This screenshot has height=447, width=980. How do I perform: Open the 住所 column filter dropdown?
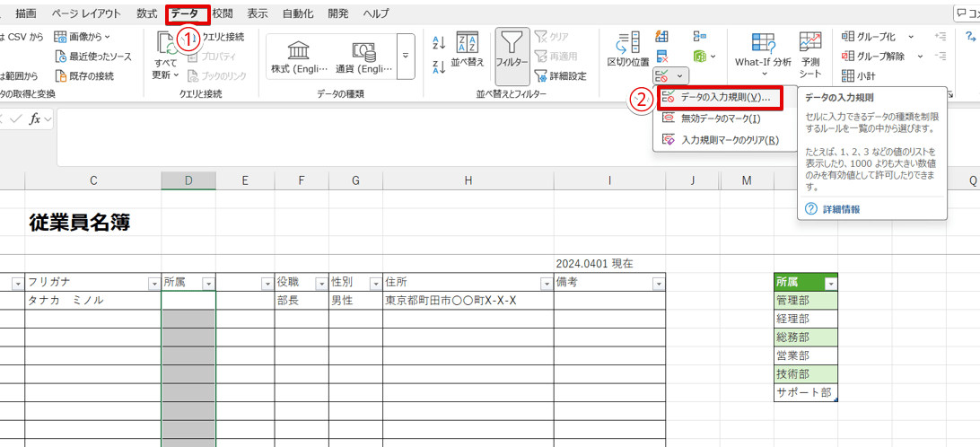(546, 284)
